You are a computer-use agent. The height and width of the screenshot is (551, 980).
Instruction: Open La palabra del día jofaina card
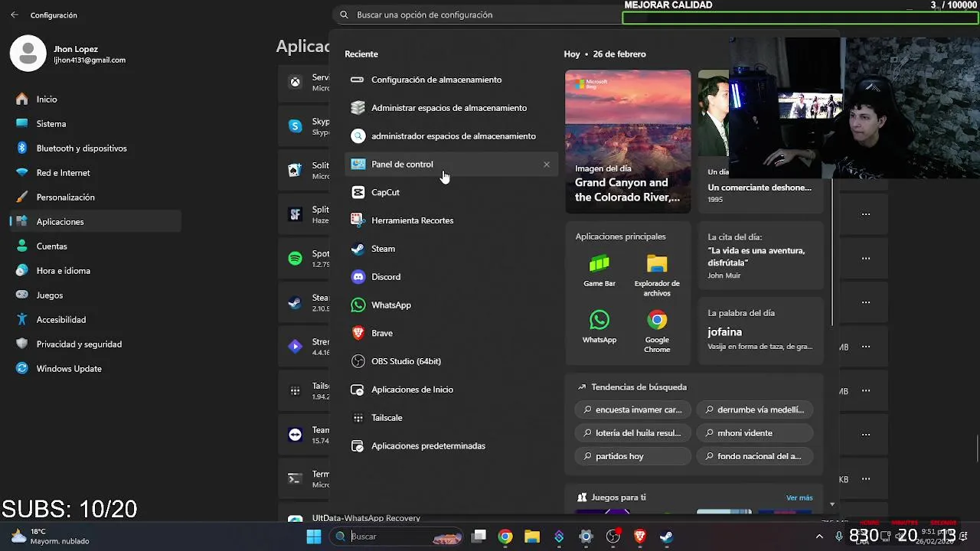[x=760, y=331]
